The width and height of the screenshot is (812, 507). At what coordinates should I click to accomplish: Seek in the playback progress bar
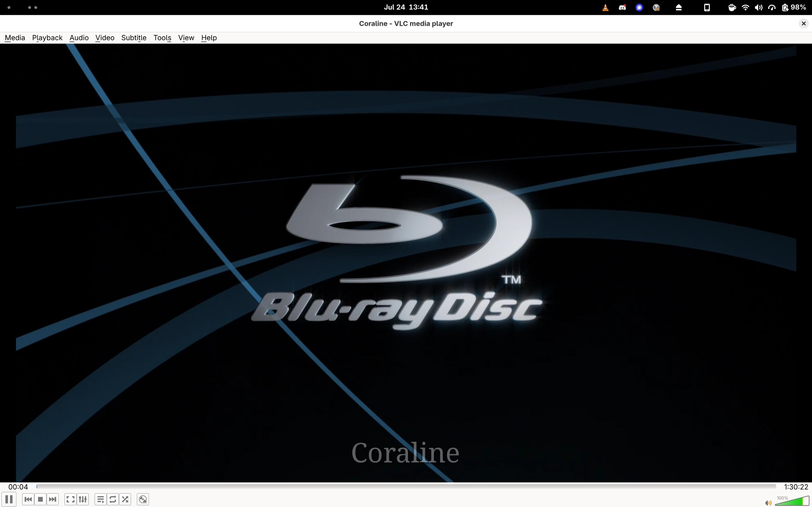click(406, 486)
